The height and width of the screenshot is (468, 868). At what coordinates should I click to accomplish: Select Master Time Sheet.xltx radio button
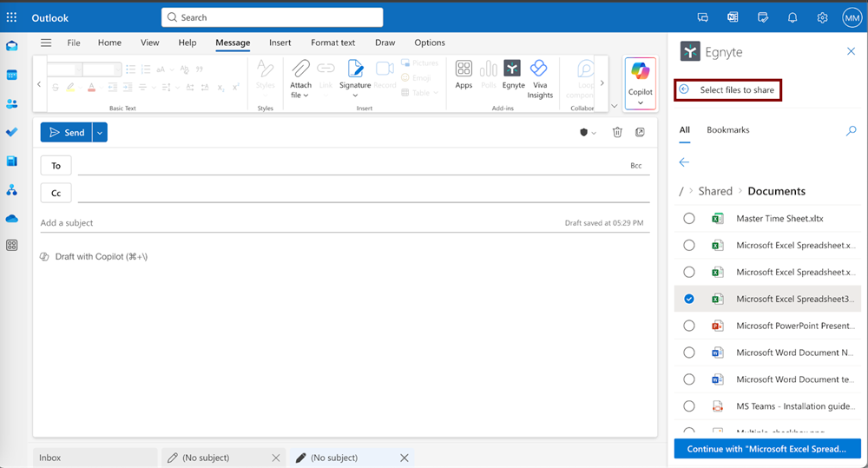point(689,219)
